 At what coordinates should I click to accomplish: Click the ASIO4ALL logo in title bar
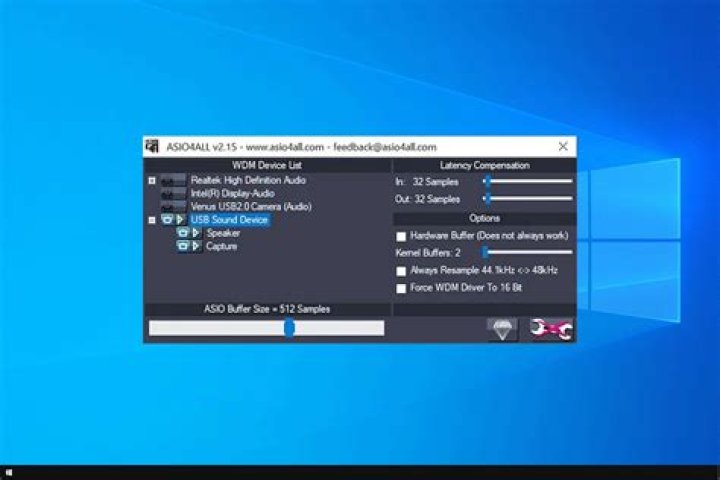point(153,147)
